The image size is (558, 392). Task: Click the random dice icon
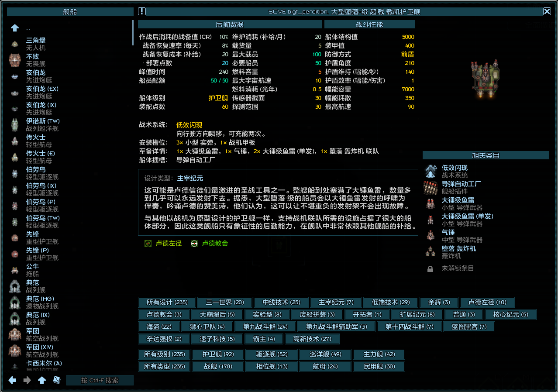pyautogui.click(x=57, y=380)
